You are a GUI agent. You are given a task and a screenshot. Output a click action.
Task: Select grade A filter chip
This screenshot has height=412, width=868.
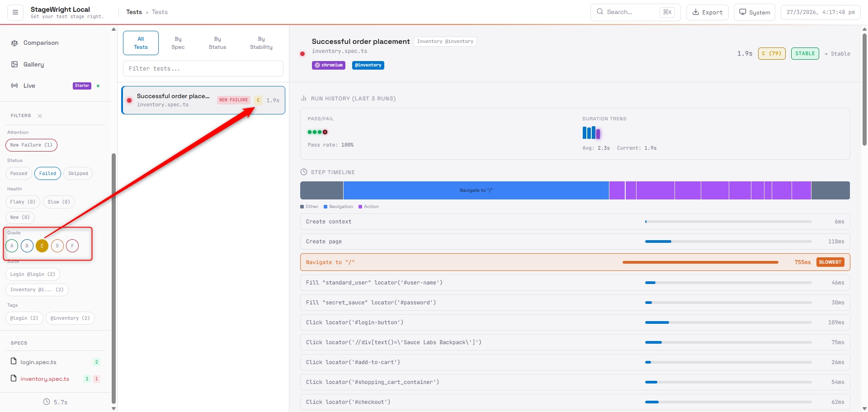point(12,246)
